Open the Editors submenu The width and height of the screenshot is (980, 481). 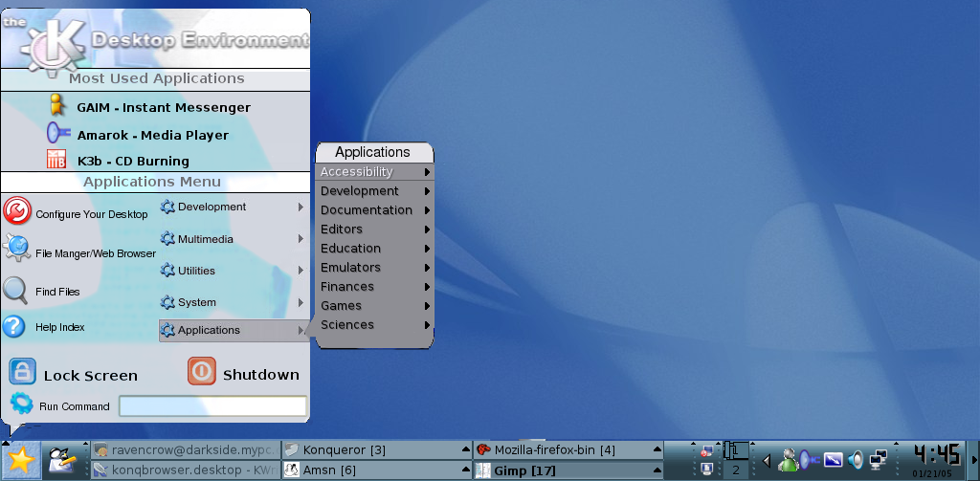(375, 229)
